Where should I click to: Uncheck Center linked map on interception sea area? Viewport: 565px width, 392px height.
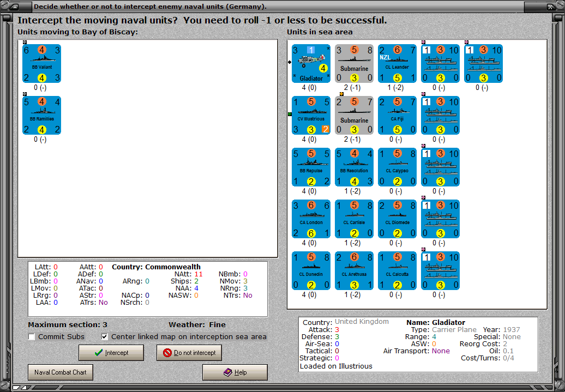pos(105,337)
